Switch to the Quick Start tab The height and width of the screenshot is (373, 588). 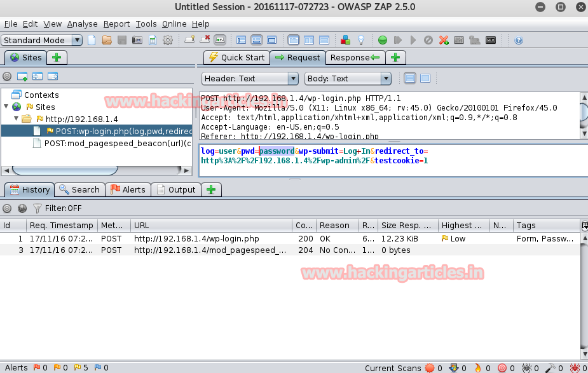pos(236,57)
